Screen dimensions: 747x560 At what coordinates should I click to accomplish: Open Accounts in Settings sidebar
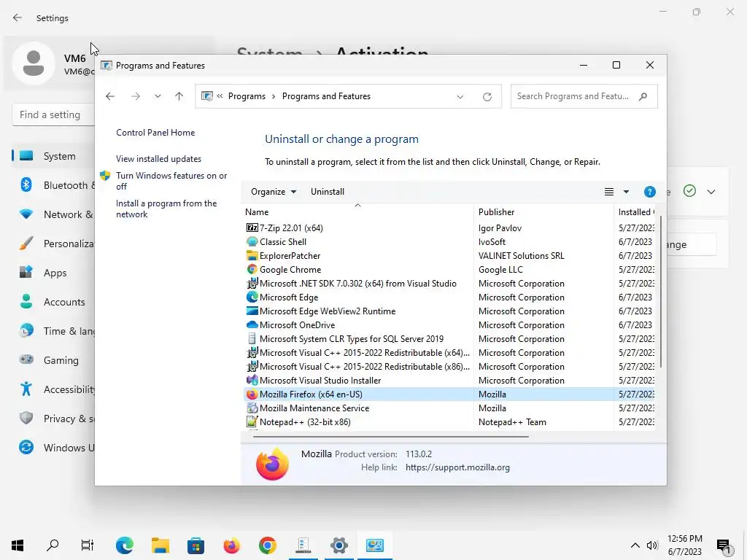[x=53, y=302]
